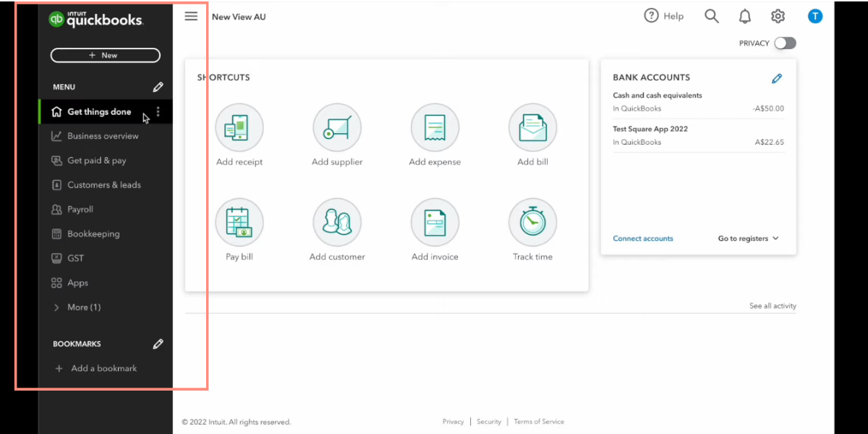Open Security link in footer
This screenshot has height=434, width=868.
[x=489, y=422]
